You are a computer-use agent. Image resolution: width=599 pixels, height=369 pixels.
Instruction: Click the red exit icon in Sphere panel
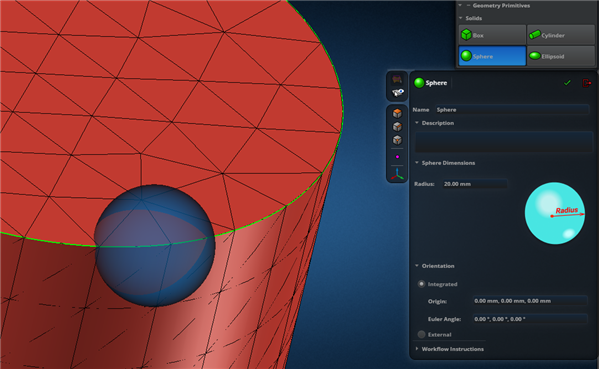click(x=586, y=83)
